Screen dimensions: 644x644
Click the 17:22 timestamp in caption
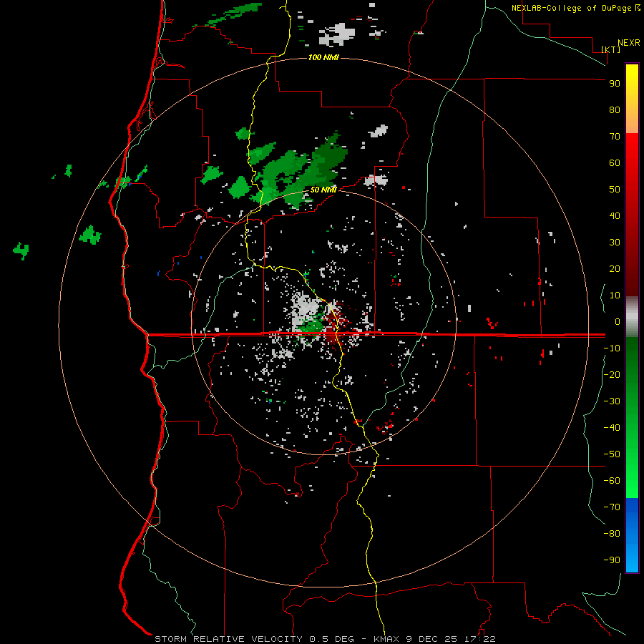480,639
